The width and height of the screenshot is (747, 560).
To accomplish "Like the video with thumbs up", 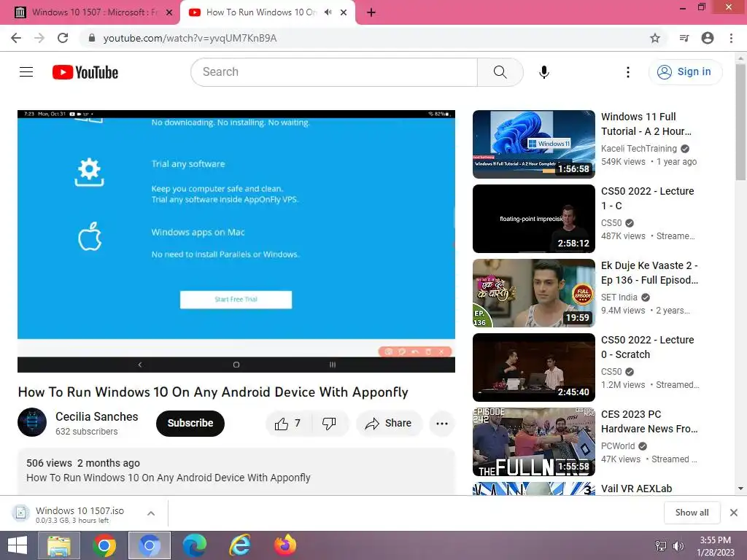I will [x=287, y=424].
